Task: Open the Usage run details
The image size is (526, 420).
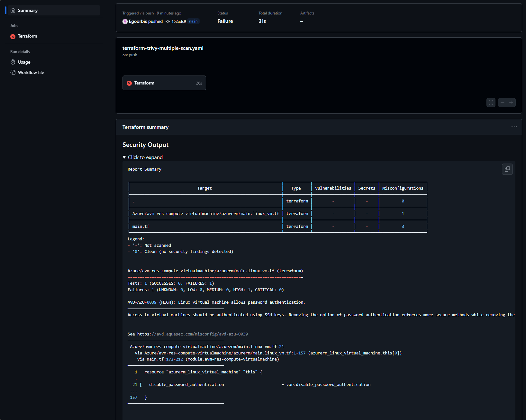Action: pyautogui.click(x=24, y=62)
